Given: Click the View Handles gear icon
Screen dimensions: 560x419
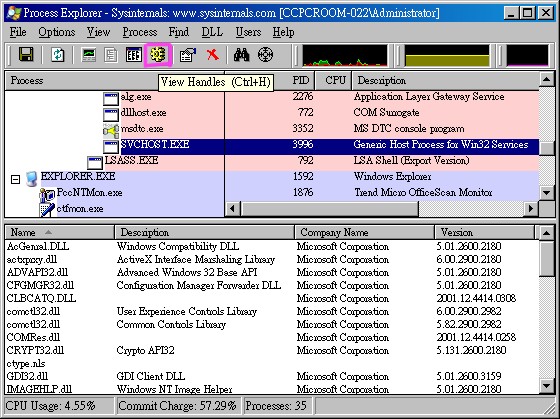Looking at the screenshot, I should (x=158, y=55).
